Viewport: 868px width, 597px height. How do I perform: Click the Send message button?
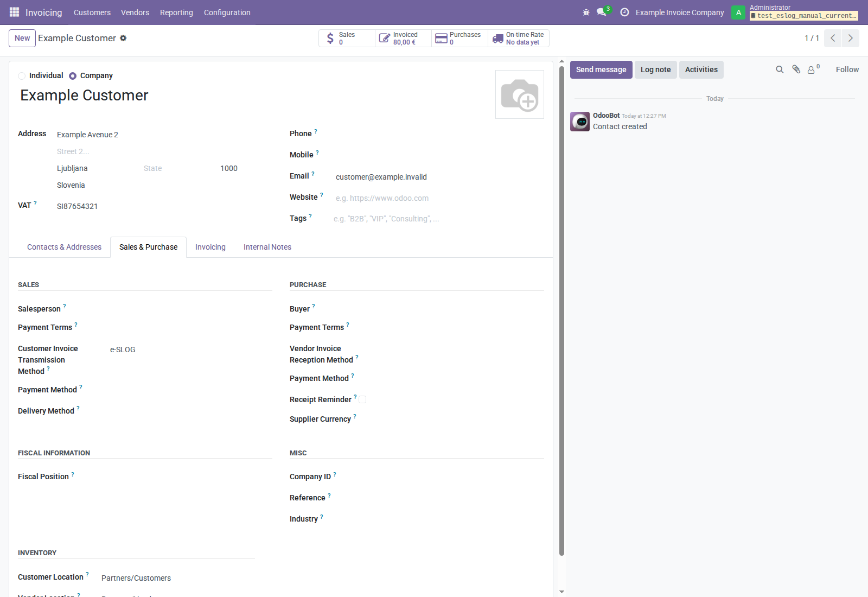(601, 69)
